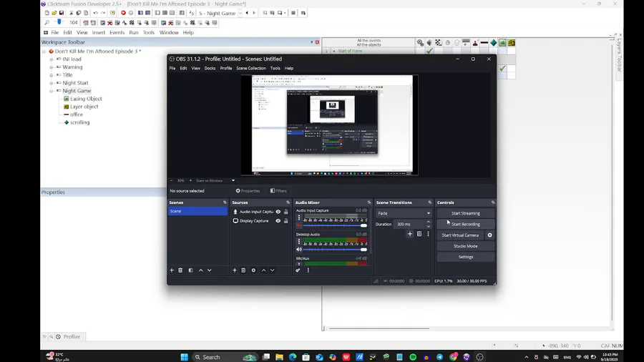Screen dimensions: 644x362
Task: Unmute Audio Input Capture speaker icon
Action: click(299, 225)
